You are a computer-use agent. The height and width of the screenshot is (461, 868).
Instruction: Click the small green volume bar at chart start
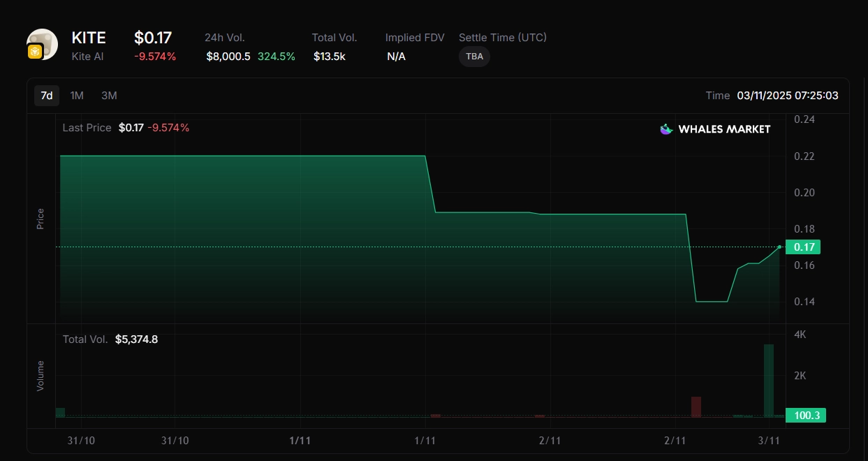click(x=60, y=412)
